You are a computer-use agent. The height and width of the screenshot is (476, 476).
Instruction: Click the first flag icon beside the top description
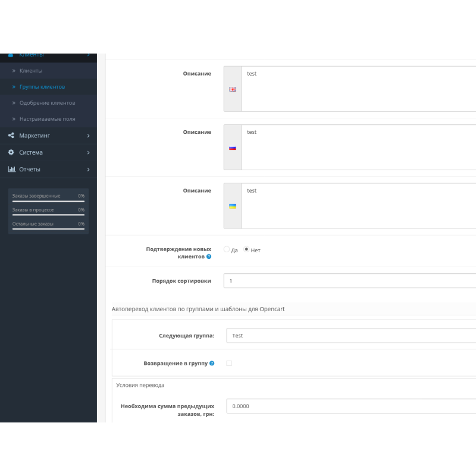pyautogui.click(x=233, y=89)
